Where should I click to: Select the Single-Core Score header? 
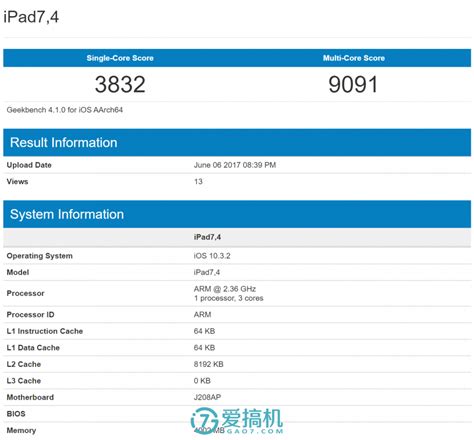120,58
